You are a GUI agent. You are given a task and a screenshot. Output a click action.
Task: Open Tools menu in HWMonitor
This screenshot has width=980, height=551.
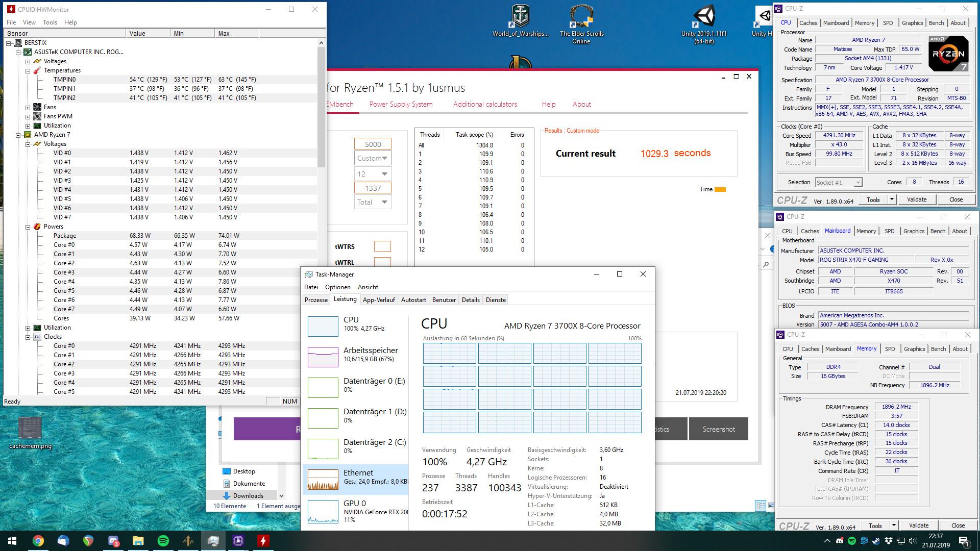point(50,22)
